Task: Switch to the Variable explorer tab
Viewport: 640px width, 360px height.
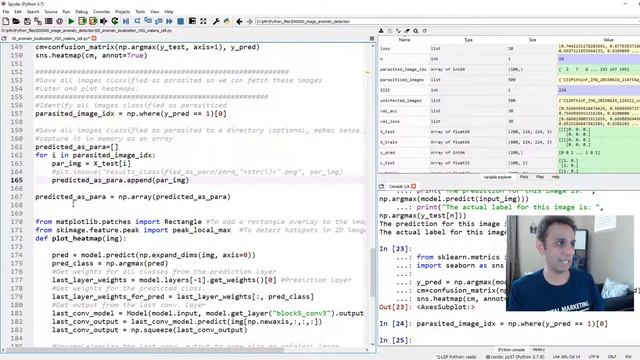Action: [498, 177]
